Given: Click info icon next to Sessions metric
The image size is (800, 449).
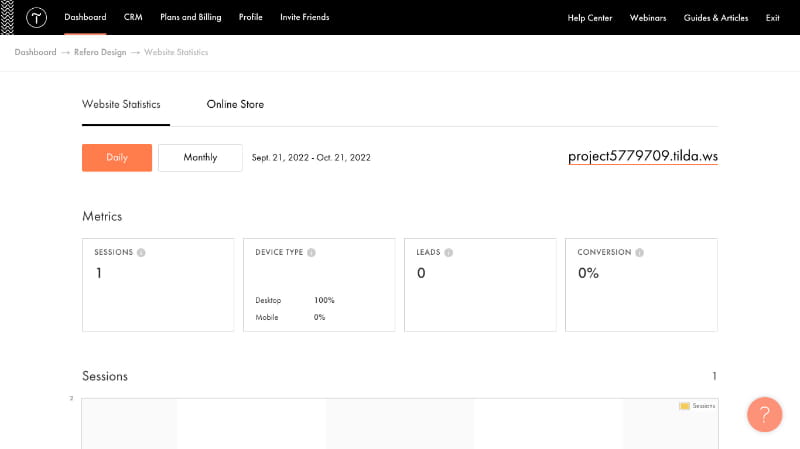Looking at the screenshot, I should coord(141,253).
